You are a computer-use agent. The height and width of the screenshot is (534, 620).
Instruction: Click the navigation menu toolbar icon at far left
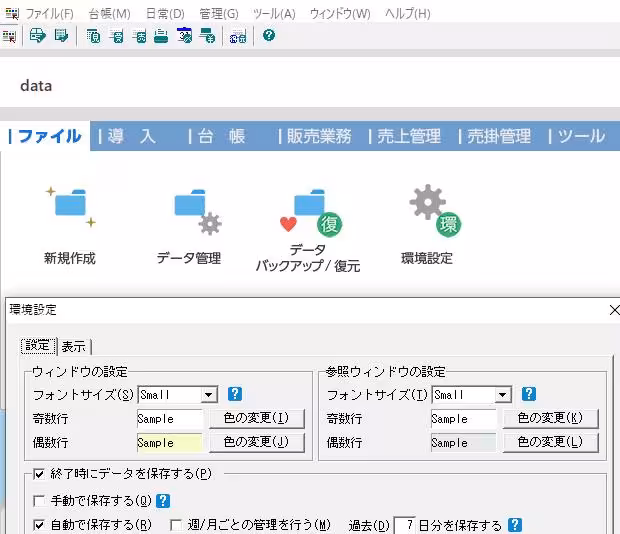point(9,36)
